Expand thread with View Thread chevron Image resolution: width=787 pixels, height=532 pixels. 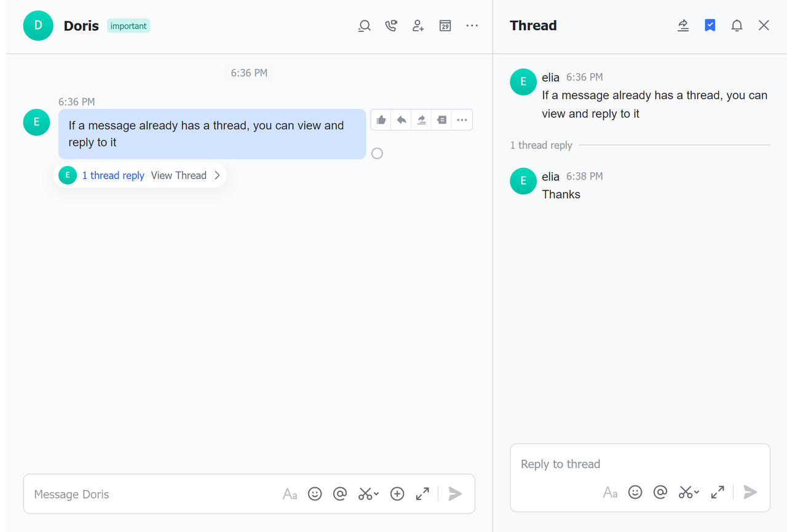pyautogui.click(x=217, y=175)
